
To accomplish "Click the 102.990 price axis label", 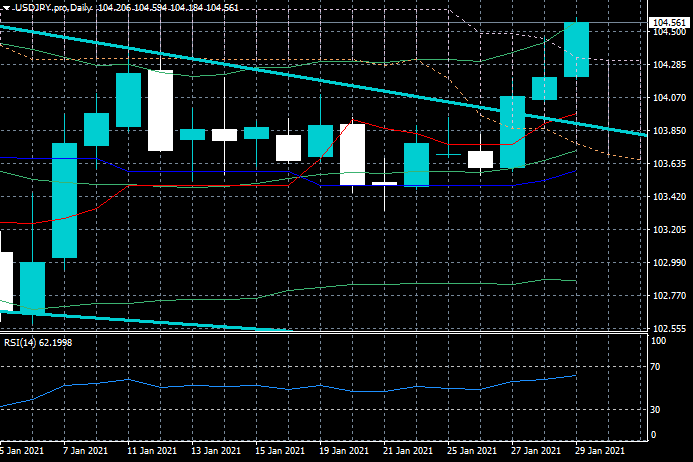I will click(x=669, y=263).
